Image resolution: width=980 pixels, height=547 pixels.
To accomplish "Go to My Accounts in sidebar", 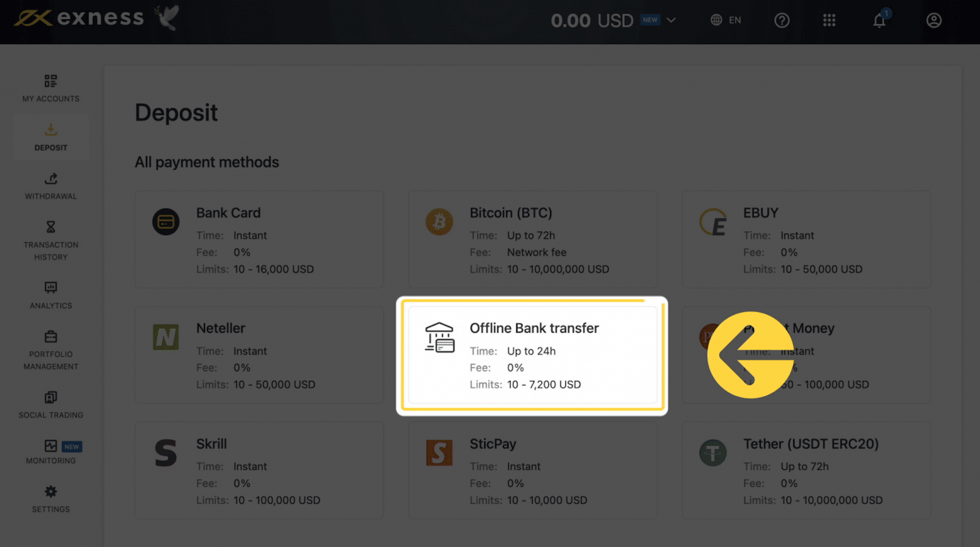I will [51, 88].
